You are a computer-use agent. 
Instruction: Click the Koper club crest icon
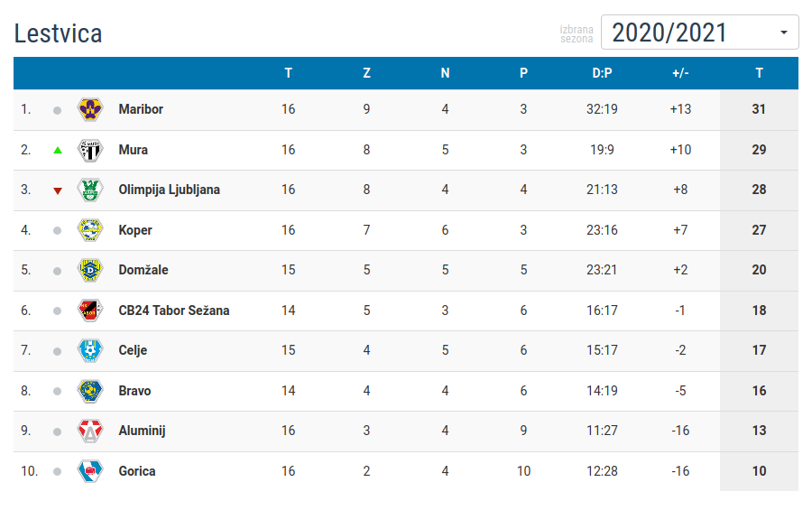[89, 230]
